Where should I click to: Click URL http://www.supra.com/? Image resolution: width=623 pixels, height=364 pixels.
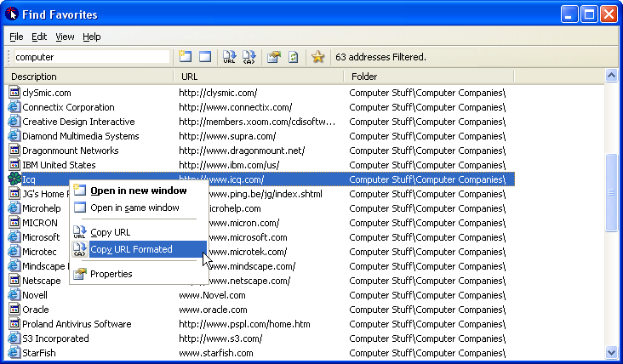[x=227, y=136]
